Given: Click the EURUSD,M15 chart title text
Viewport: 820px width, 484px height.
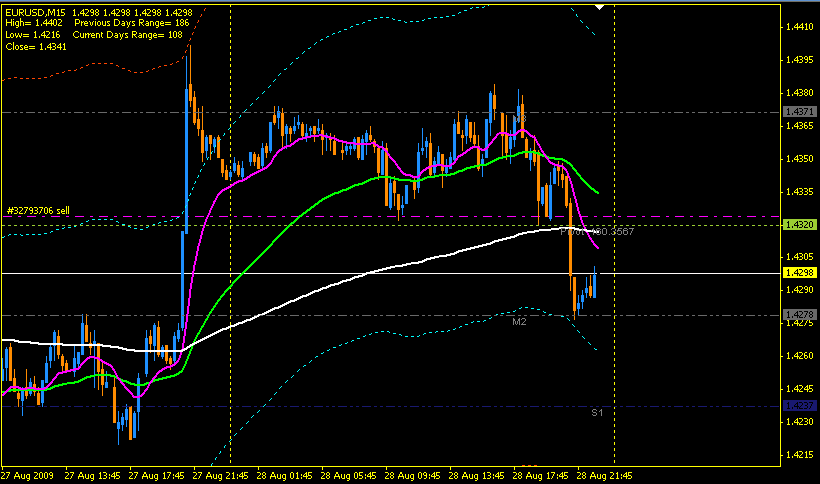Looking at the screenshot, I should pos(36,12).
